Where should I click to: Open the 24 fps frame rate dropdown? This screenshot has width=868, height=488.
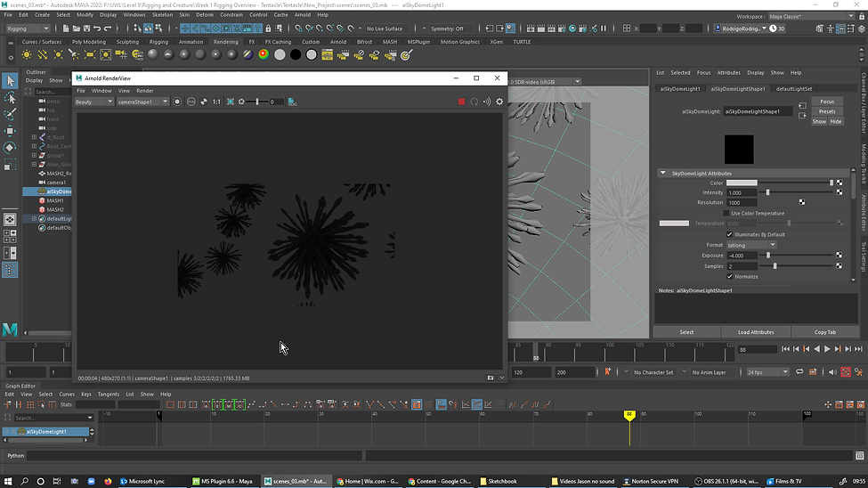pos(767,372)
